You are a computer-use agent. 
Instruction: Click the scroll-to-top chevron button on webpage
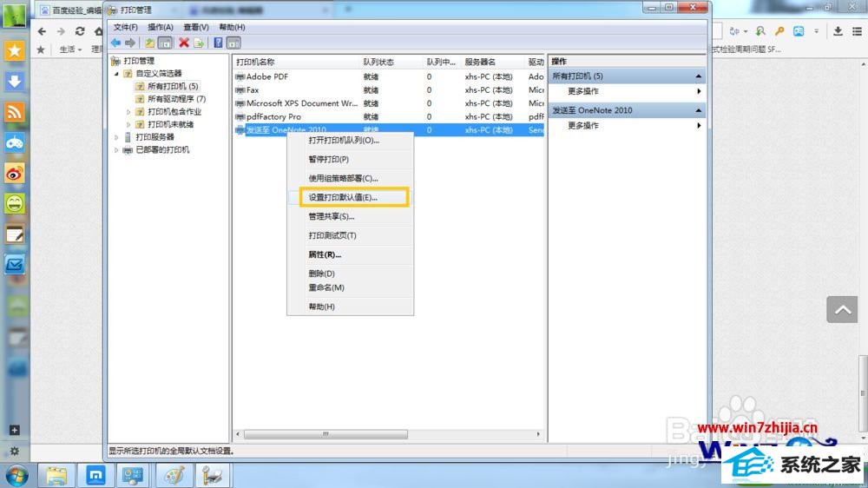[842, 309]
